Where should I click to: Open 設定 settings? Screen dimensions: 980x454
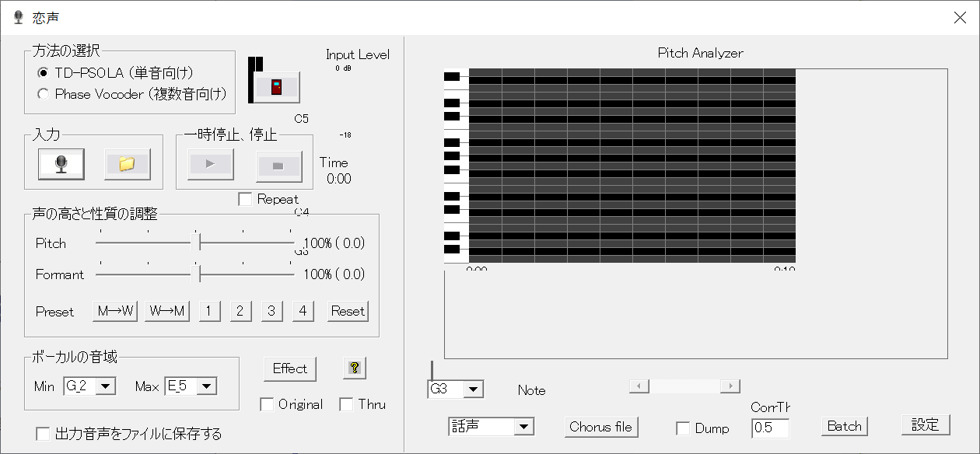tap(926, 425)
